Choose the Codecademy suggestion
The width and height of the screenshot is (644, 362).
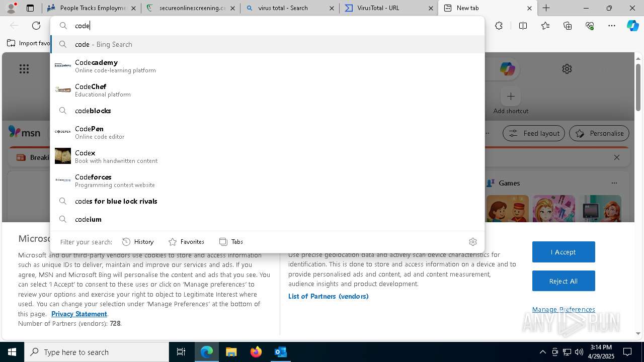(267, 66)
